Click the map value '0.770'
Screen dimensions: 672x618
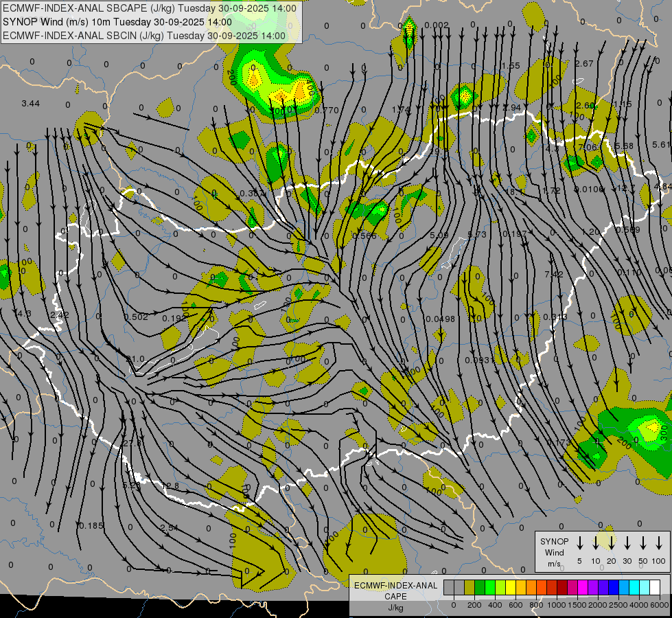pyautogui.click(x=327, y=111)
